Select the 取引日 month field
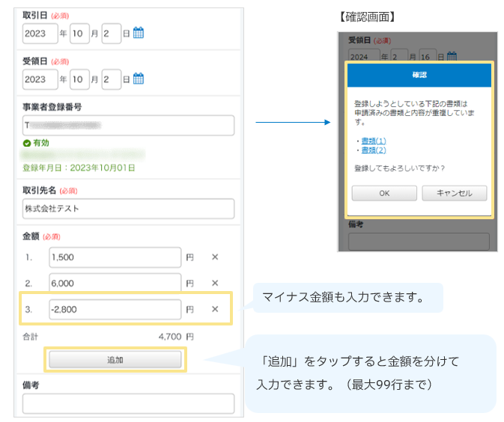The image size is (504, 422). [79, 33]
